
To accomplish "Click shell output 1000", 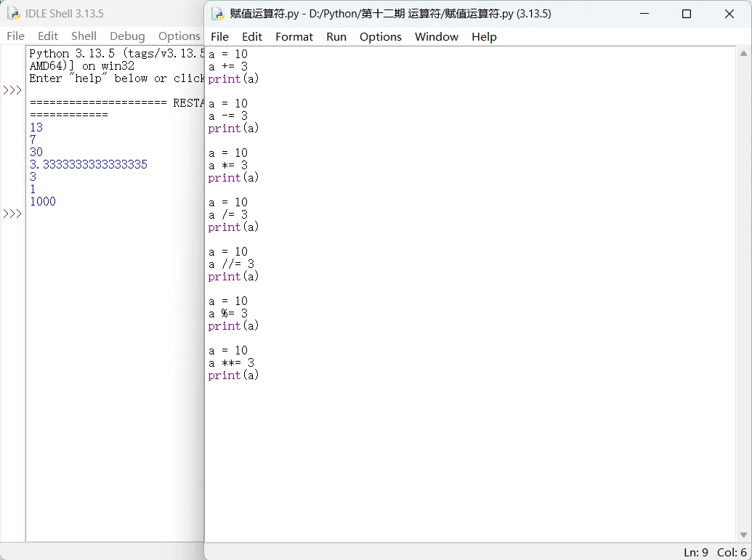I will [x=43, y=202].
